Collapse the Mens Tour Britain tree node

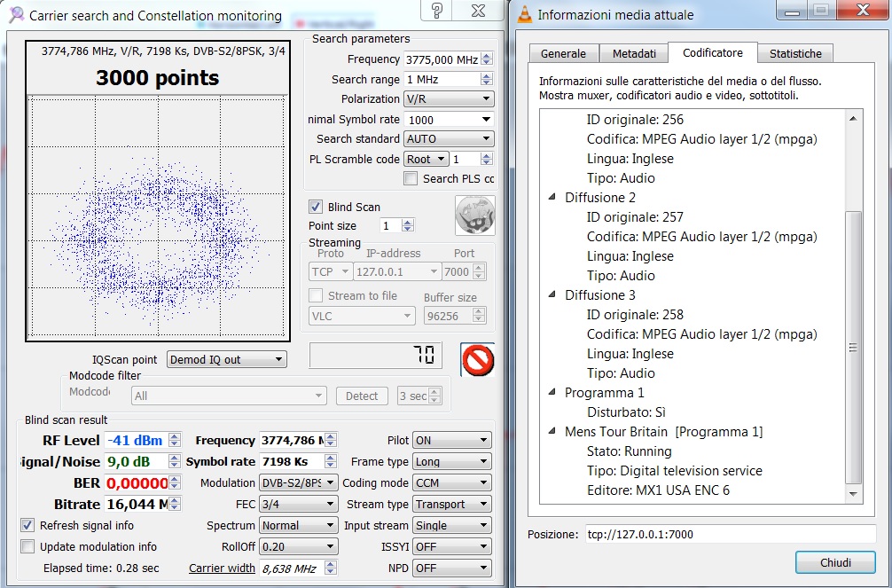tap(552, 431)
